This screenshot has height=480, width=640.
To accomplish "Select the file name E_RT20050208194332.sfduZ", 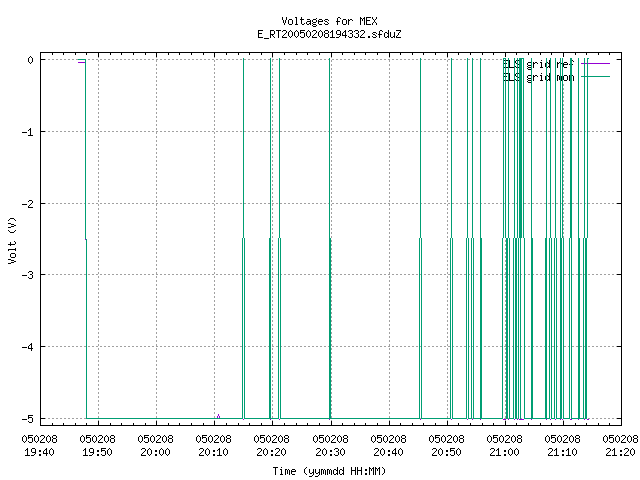I will [x=329, y=34].
